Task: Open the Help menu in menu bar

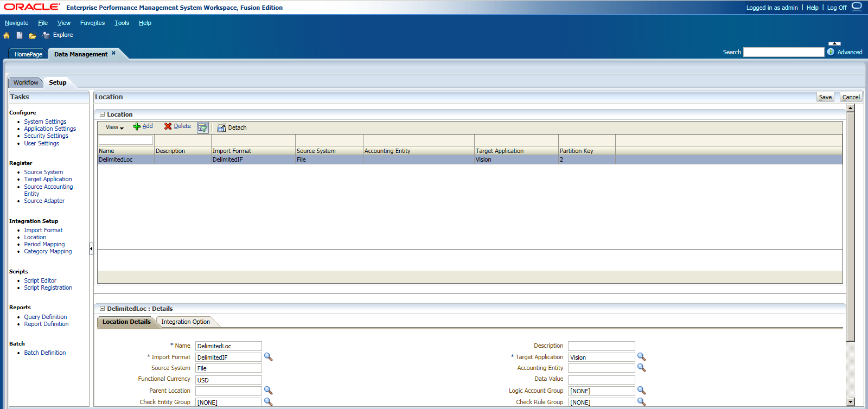Action: [x=145, y=23]
